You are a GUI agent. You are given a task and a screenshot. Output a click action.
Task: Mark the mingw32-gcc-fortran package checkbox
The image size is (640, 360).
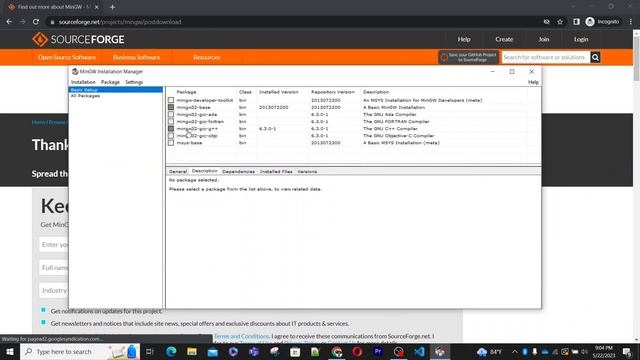click(171, 121)
